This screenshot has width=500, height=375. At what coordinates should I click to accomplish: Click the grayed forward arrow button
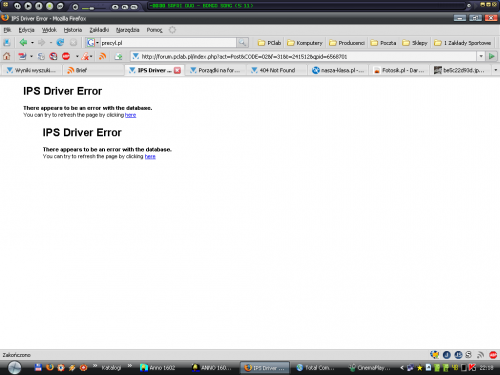point(41,42)
